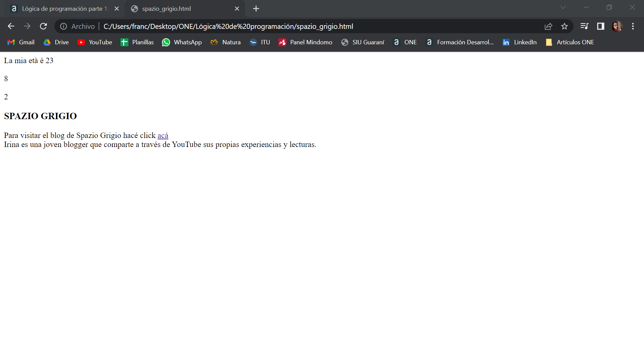Open the Chrome profile avatar
Screen dimensions: 644x342
(617, 26)
